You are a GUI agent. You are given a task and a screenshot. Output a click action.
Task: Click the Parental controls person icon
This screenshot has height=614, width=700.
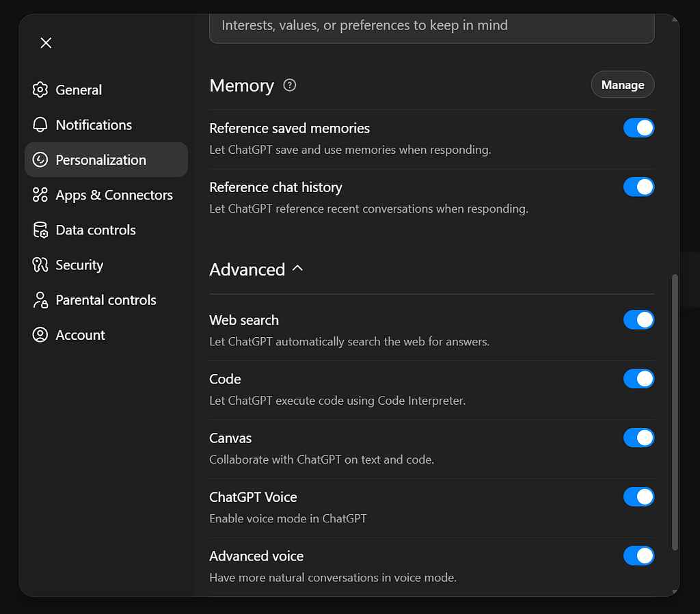click(40, 299)
